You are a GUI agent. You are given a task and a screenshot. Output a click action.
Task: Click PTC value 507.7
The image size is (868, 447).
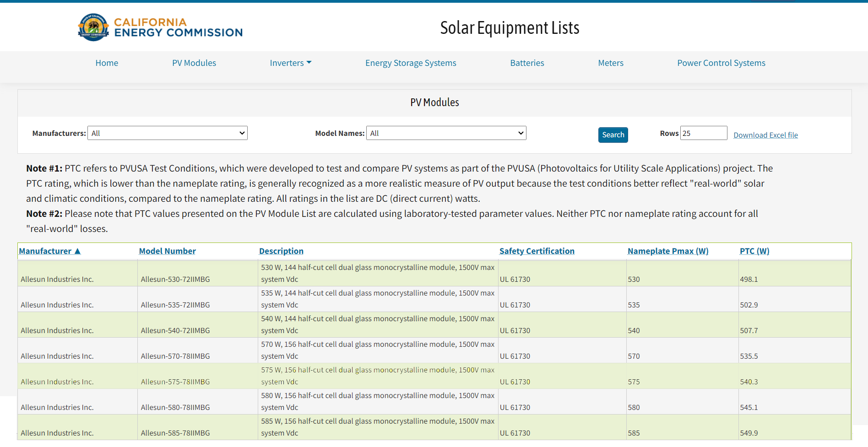click(749, 330)
